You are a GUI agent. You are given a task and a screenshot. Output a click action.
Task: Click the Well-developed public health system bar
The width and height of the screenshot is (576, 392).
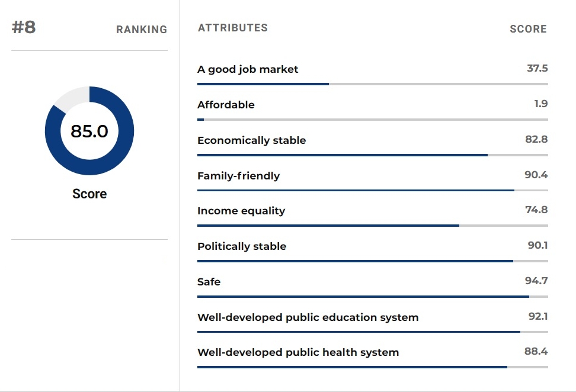coord(373,367)
